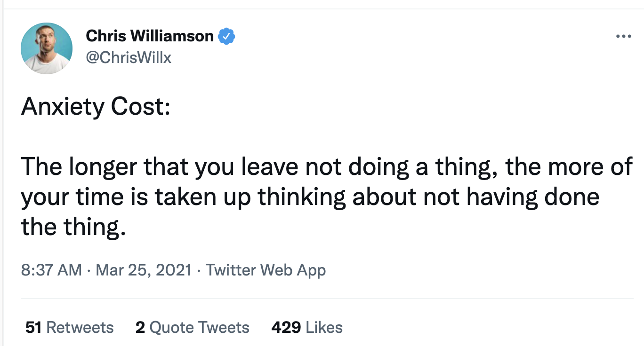Screen dimensions: 644x346
Task: Show who gave the 429 Likes
Action: click(307, 327)
